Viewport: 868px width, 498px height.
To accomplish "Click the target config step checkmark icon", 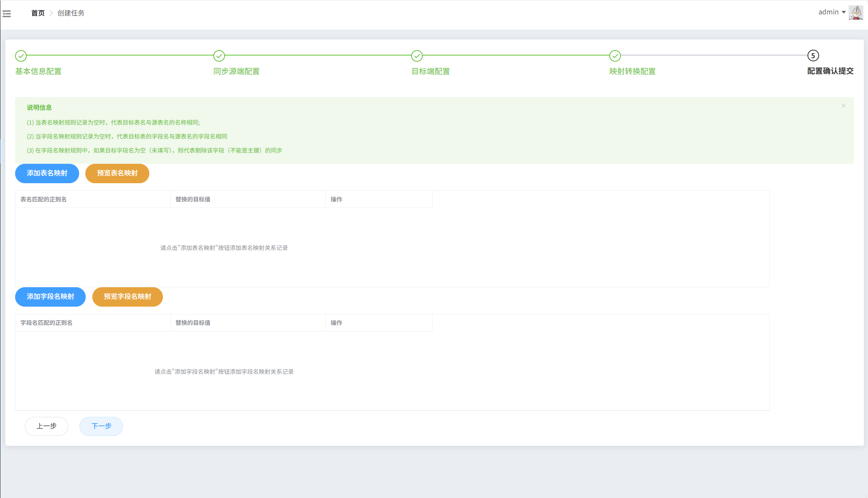I will pyautogui.click(x=417, y=56).
